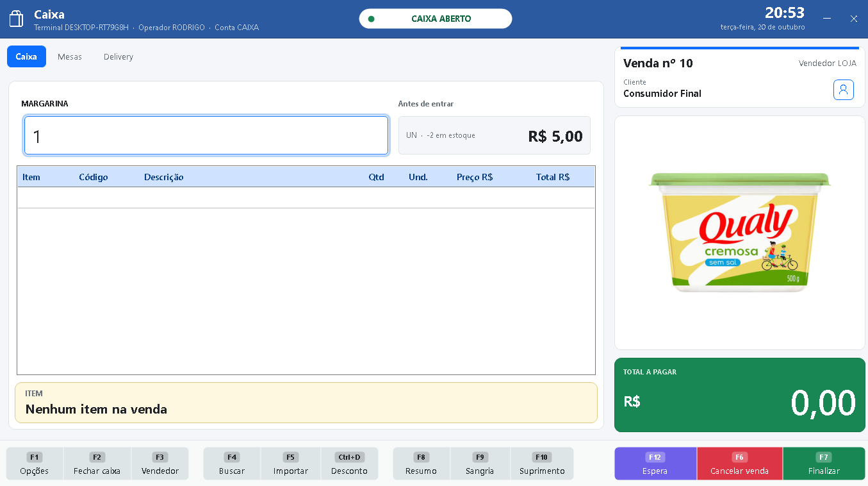Click the 20:53 clock display
The height and width of the screenshot is (486, 868).
coord(785,13)
